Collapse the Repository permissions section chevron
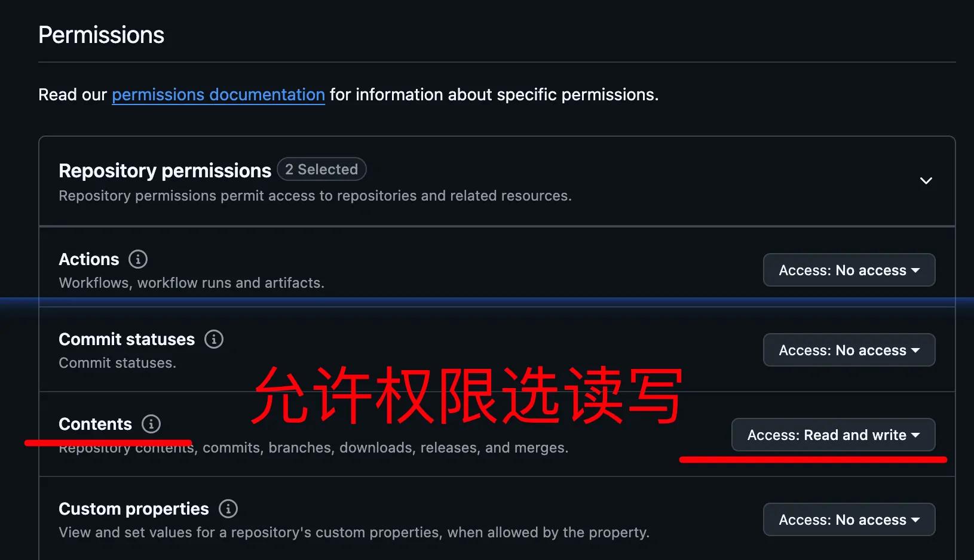974x560 pixels. pyautogui.click(x=926, y=180)
